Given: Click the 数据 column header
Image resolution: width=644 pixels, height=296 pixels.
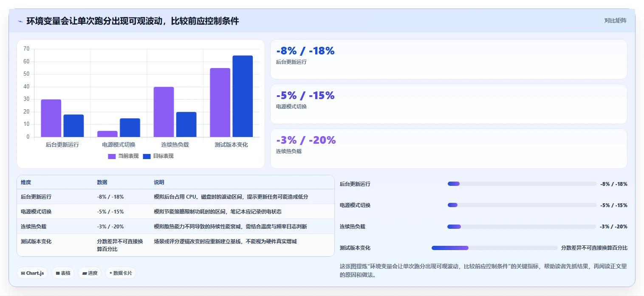Looking at the screenshot, I should tap(102, 182).
